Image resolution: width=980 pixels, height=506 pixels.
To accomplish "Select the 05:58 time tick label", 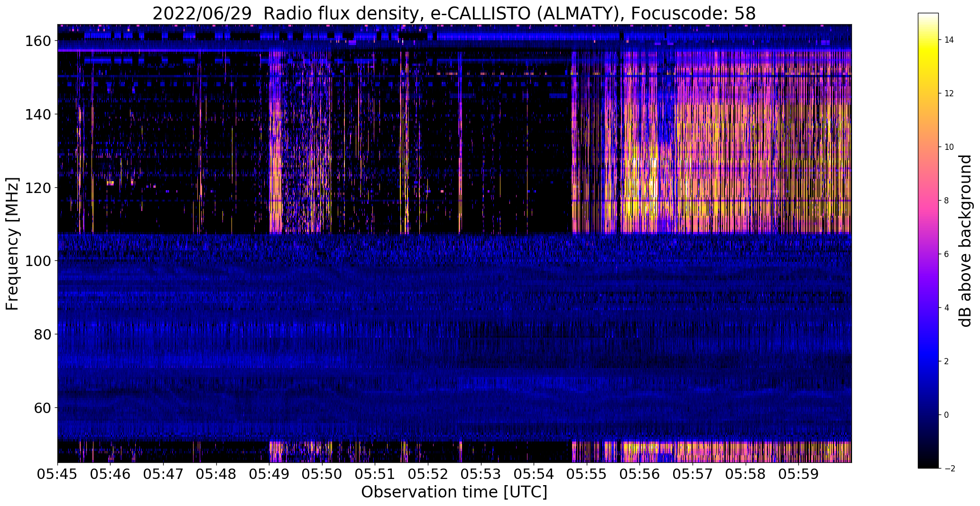I will coord(746,474).
